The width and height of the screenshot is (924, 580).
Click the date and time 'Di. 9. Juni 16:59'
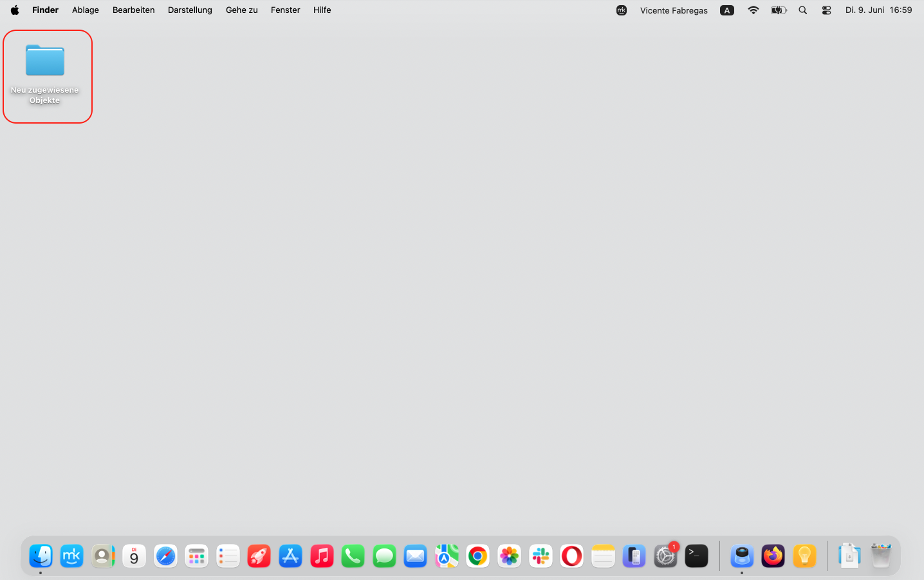(x=878, y=10)
